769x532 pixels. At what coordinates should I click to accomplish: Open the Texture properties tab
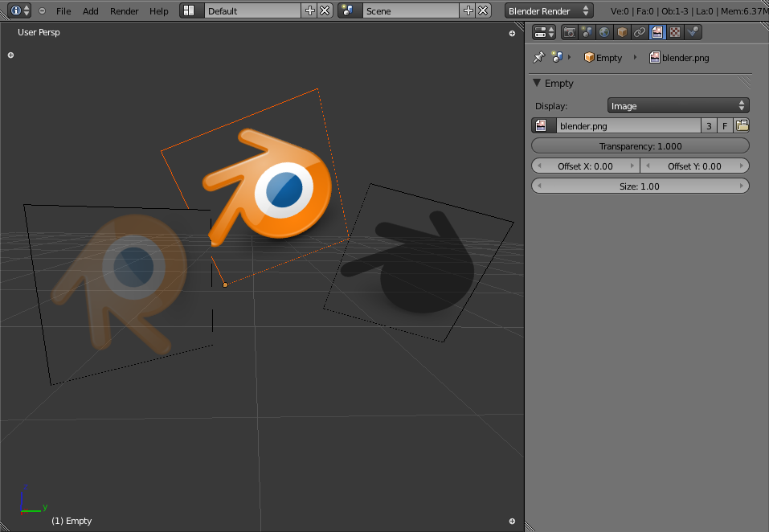tap(674, 32)
